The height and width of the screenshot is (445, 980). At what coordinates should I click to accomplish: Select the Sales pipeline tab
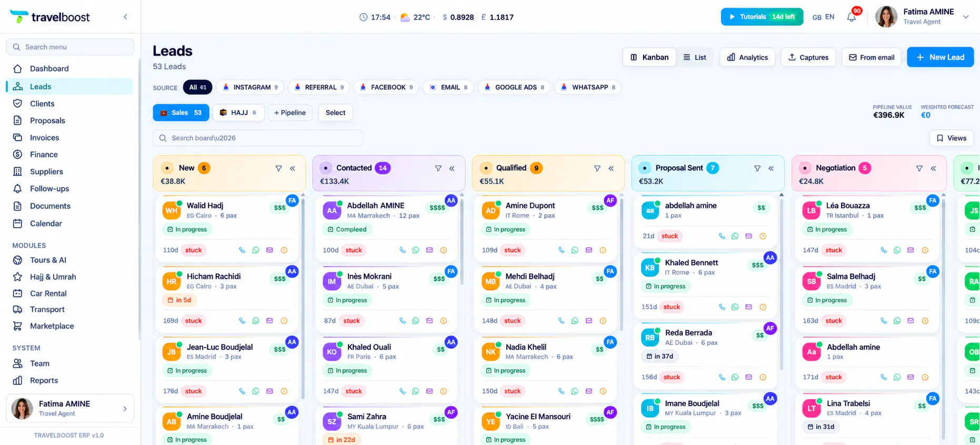tap(181, 113)
